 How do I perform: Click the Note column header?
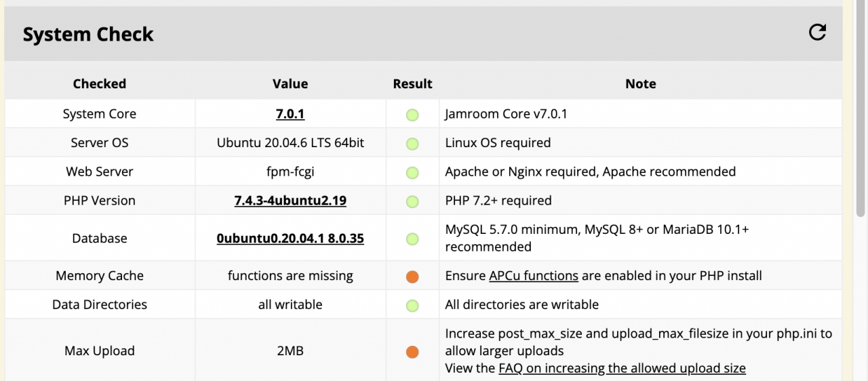click(x=640, y=84)
